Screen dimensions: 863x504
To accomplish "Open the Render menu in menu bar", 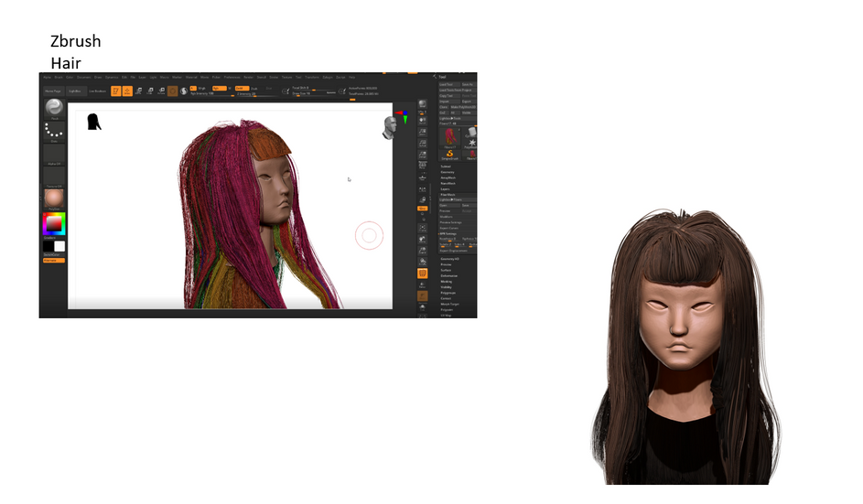I will pyautogui.click(x=249, y=77).
